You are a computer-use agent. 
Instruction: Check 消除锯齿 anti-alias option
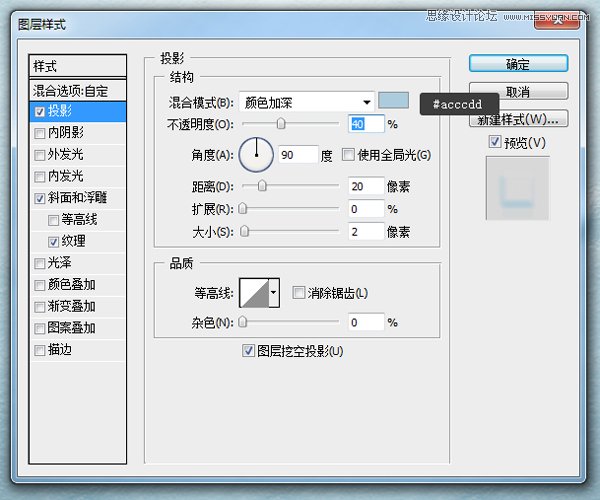pyautogui.click(x=298, y=293)
